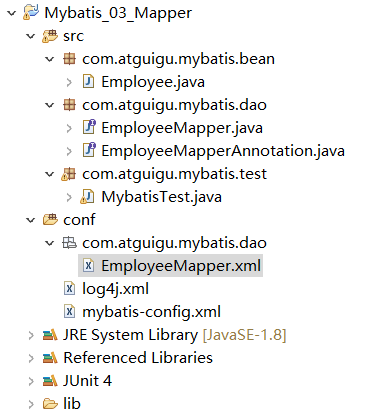The height and width of the screenshot is (417, 371).
Task: Click the [JavaSE-1.8] version text
Action: (x=244, y=335)
